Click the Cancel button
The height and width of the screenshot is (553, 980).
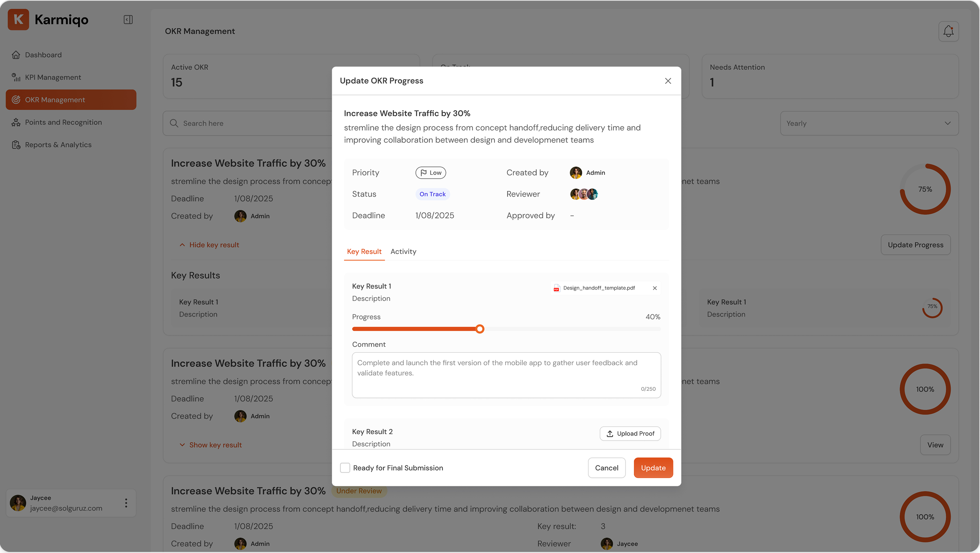click(606, 468)
